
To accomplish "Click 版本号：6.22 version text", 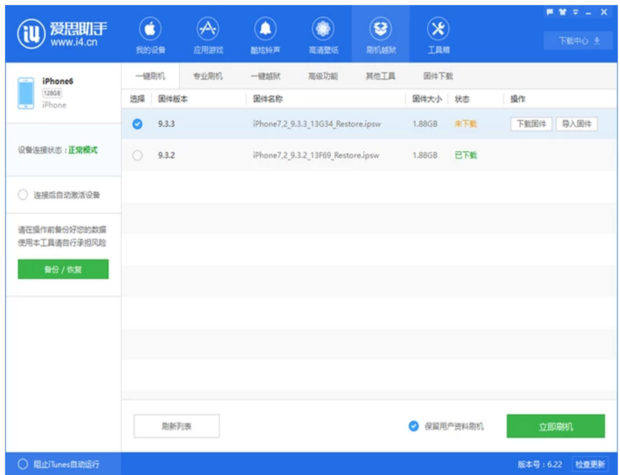I will pyautogui.click(x=540, y=464).
